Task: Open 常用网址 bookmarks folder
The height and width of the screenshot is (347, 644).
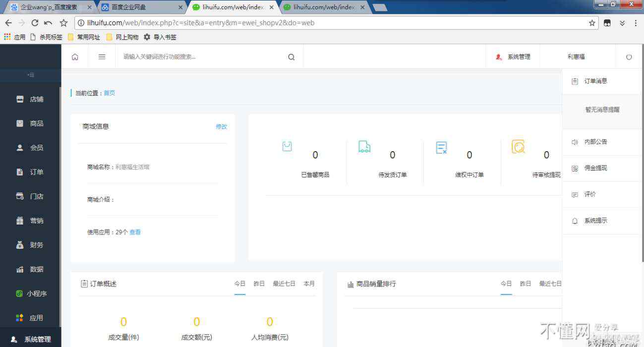Action: click(x=84, y=37)
